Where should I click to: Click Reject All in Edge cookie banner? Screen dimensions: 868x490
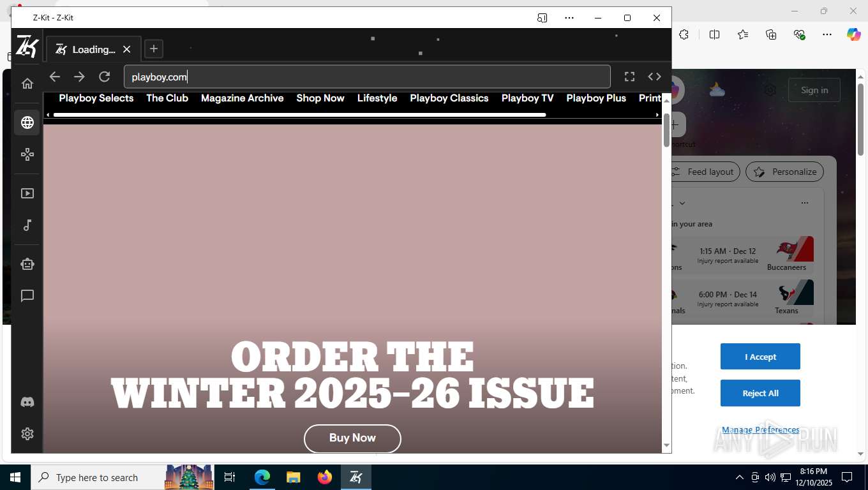(760, 394)
